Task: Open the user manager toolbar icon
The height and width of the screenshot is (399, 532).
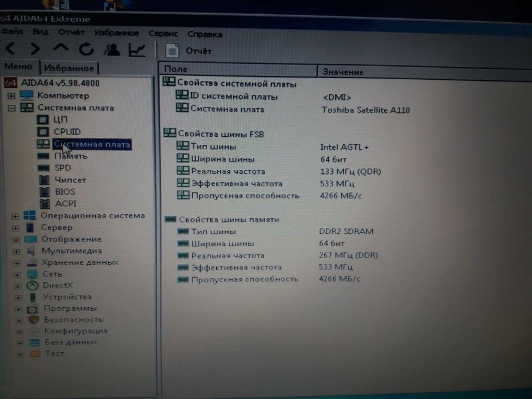Action: click(x=112, y=50)
